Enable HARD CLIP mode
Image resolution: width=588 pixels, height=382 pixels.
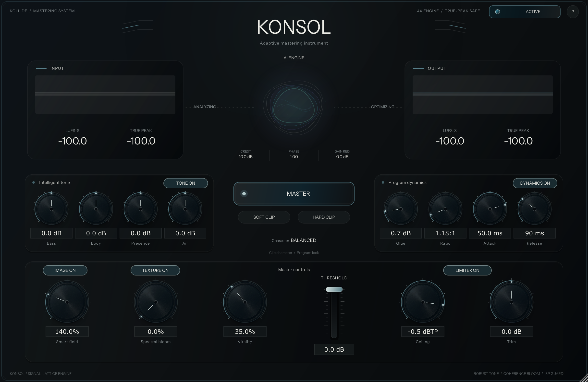(x=324, y=217)
